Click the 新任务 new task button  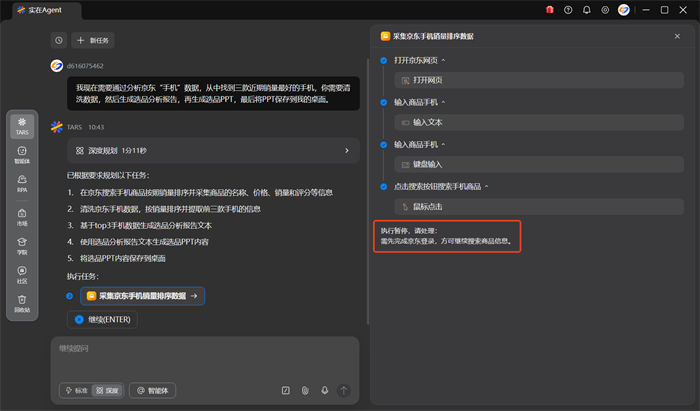pyautogui.click(x=94, y=40)
